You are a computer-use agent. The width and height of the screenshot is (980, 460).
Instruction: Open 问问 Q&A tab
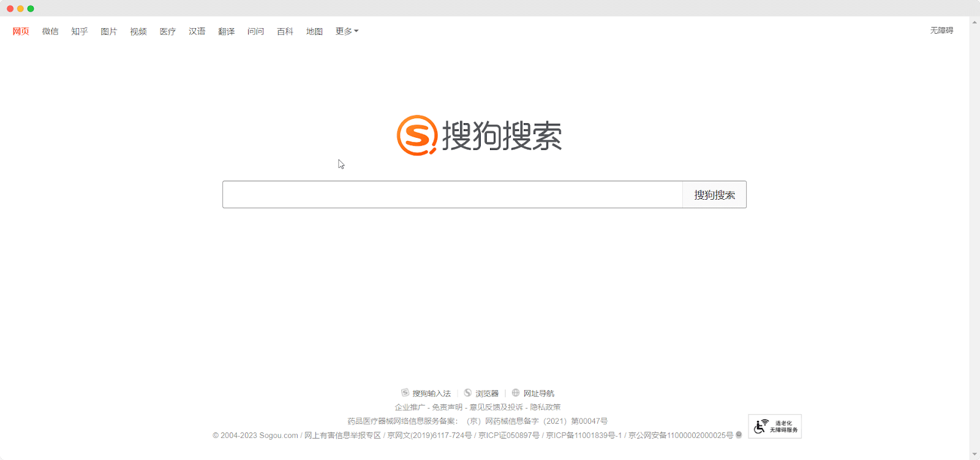pos(256,31)
